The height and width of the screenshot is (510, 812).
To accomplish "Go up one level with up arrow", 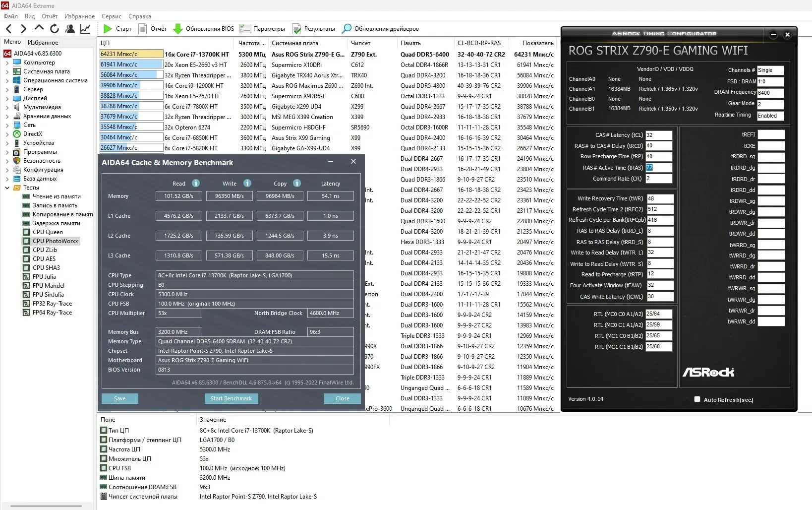I will pyautogui.click(x=39, y=28).
